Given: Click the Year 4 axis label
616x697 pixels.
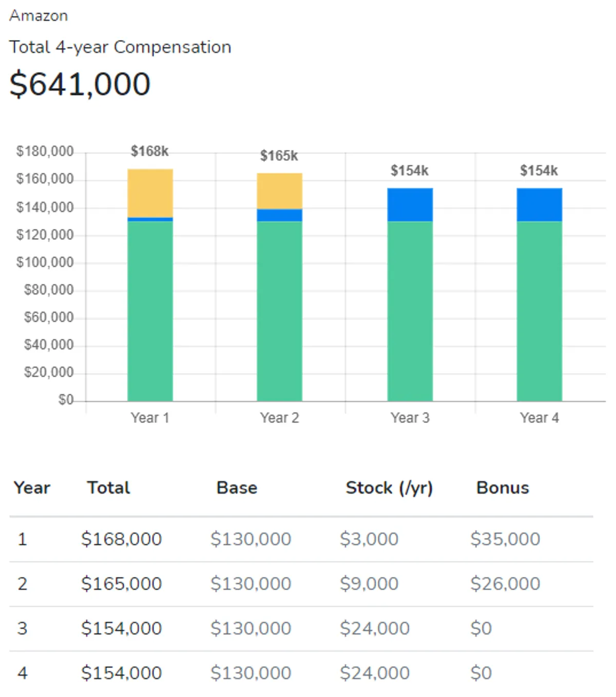Looking at the screenshot, I should pos(539,418).
